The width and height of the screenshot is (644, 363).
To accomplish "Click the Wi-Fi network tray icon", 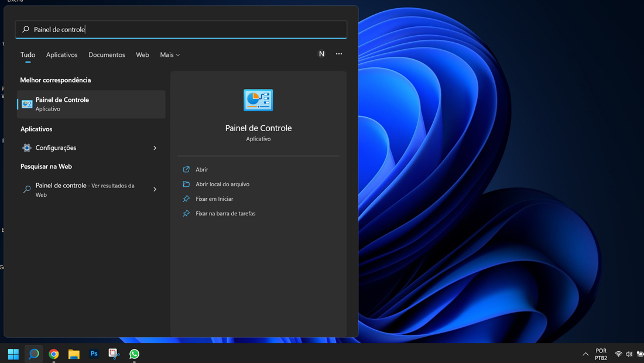I will [618, 354].
